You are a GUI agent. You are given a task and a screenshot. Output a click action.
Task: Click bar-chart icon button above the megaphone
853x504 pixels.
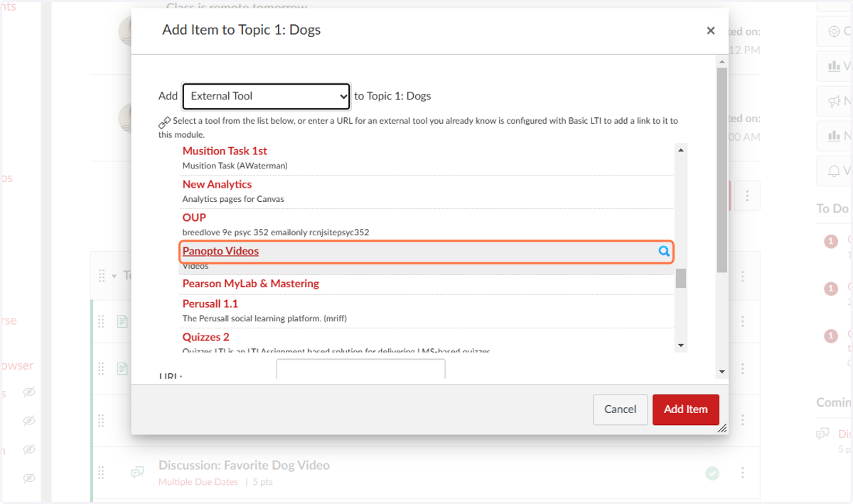[835, 66]
